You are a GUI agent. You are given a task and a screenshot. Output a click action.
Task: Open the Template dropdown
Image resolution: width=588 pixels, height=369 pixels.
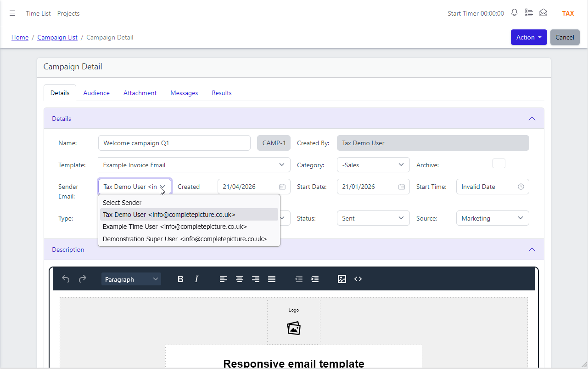coord(194,165)
